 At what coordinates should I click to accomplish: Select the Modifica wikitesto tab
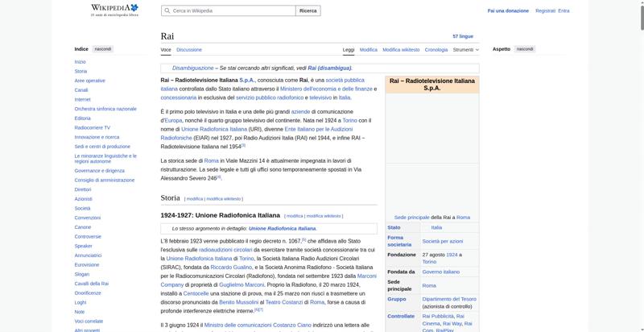coord(401,49)
